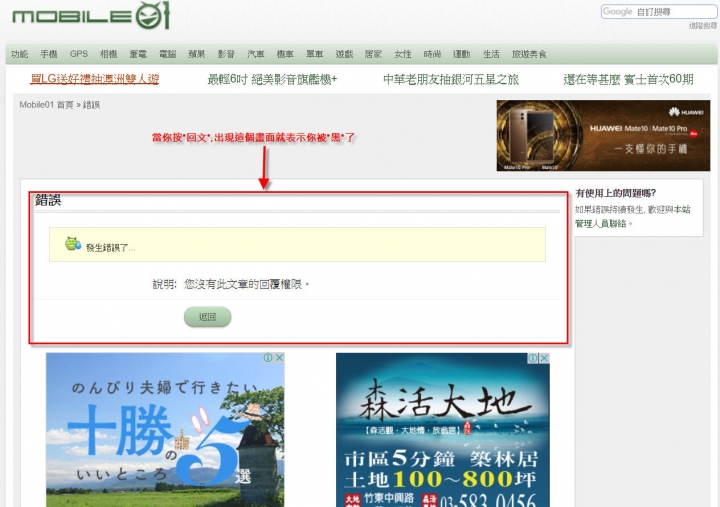Go to the 居家 category
Viewport: 720px width, 507px height.
373,54
